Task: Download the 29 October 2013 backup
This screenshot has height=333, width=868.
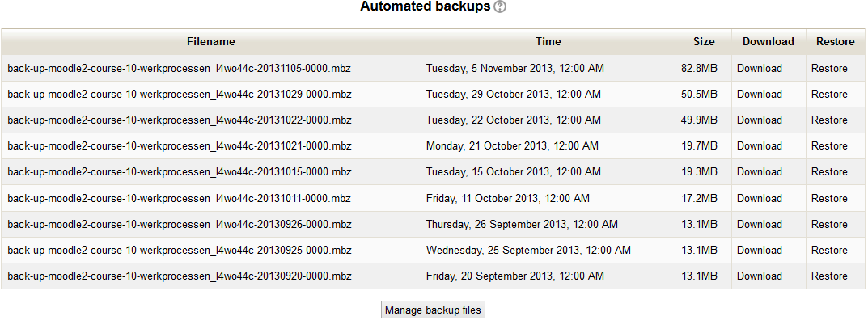Action: [x=759, y=95]
